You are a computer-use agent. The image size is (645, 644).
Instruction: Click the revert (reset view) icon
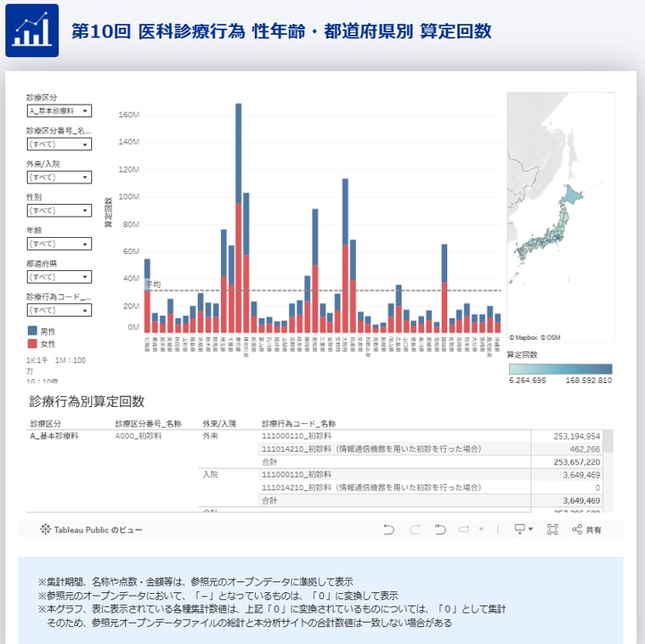[440, 530]
